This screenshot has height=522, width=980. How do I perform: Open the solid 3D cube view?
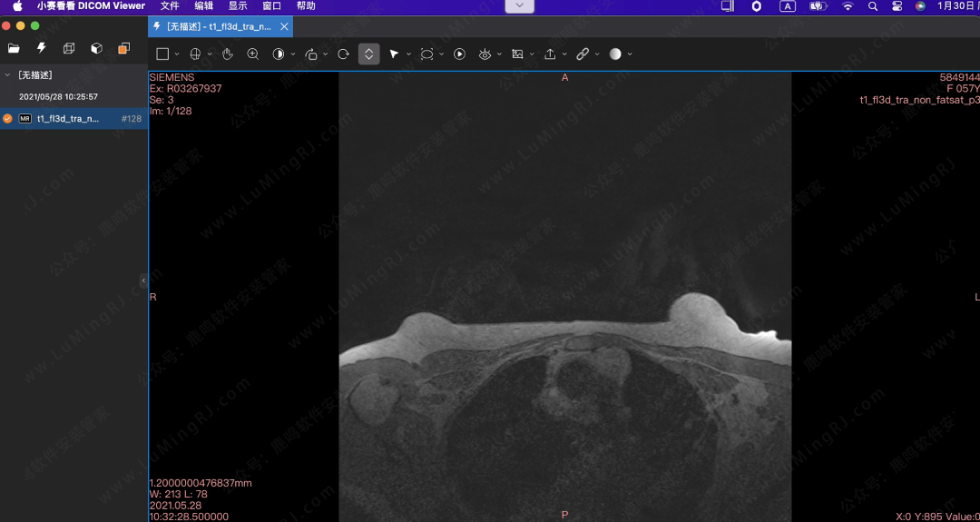[96, 48]
